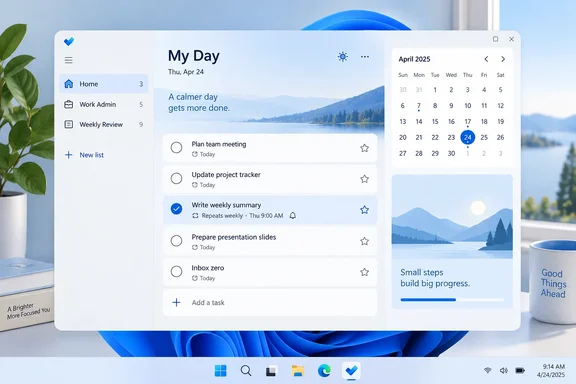
Task: Select April 24 in the calendar
Action: (468, 137)
